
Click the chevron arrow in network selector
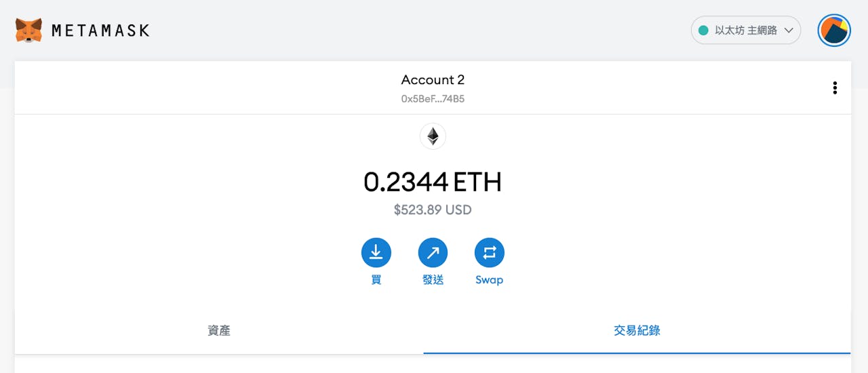click(789, 31)
